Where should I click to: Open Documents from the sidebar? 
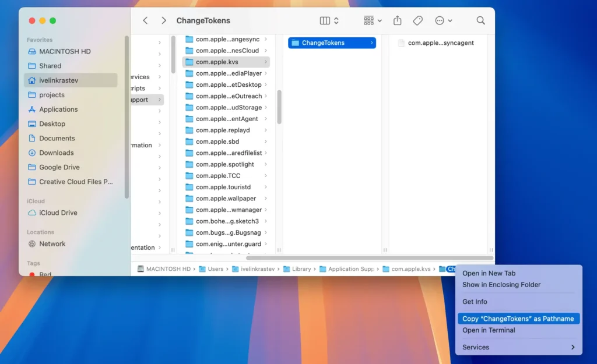pyautogui.click(x=71, y=138)
